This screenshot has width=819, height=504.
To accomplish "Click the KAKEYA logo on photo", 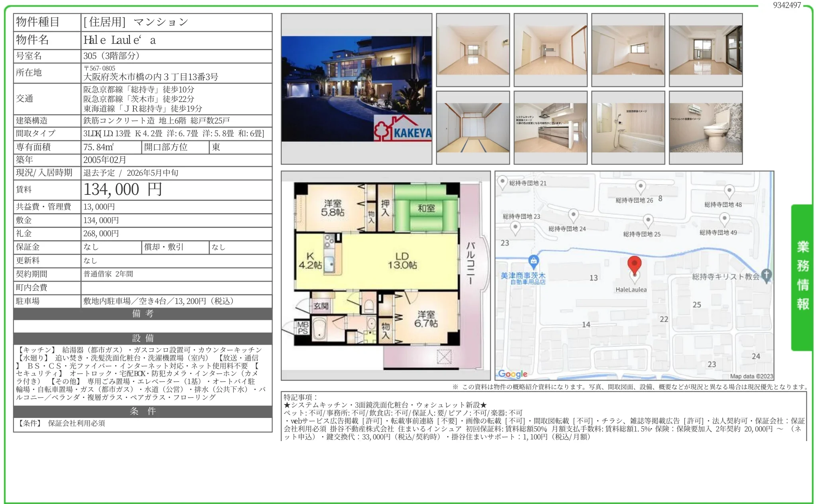I will [403, 127].
